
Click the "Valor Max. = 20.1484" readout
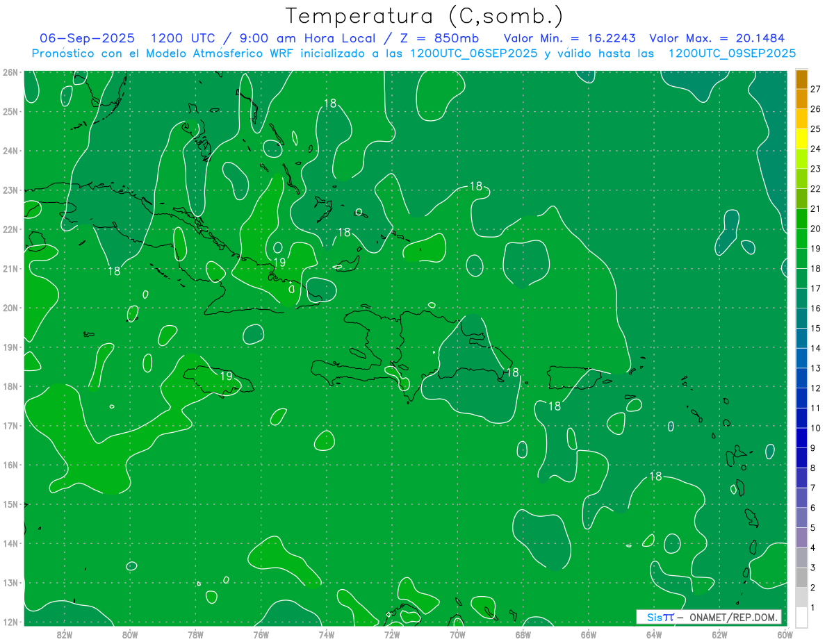point(717,38)
